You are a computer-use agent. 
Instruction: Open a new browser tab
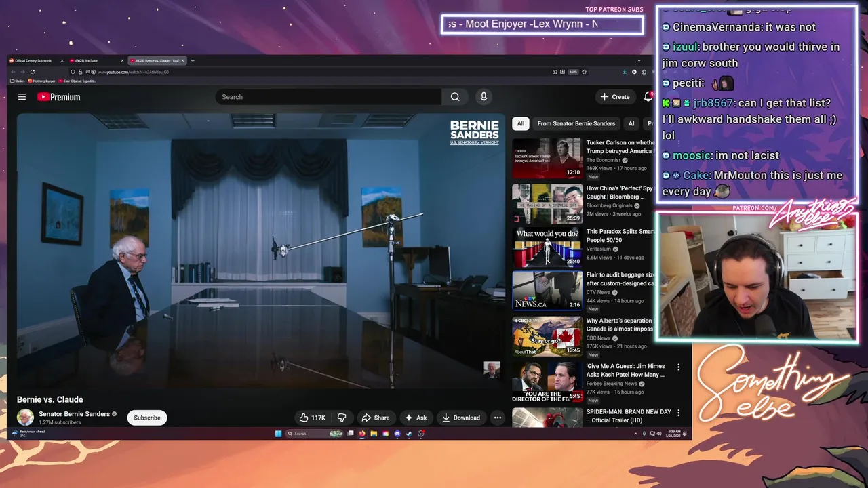coord(193,60)
